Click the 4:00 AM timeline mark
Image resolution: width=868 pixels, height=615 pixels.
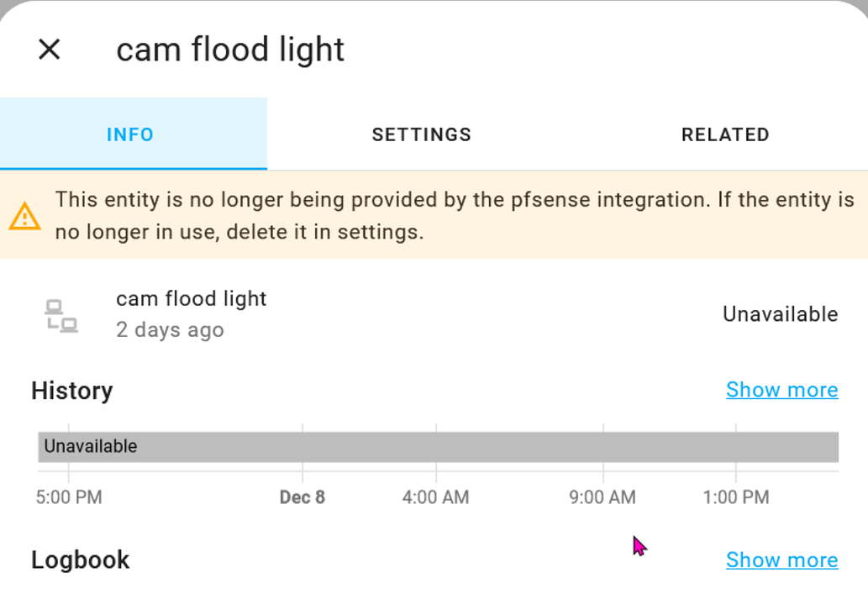pyautogui.click(x=434, y=497)
